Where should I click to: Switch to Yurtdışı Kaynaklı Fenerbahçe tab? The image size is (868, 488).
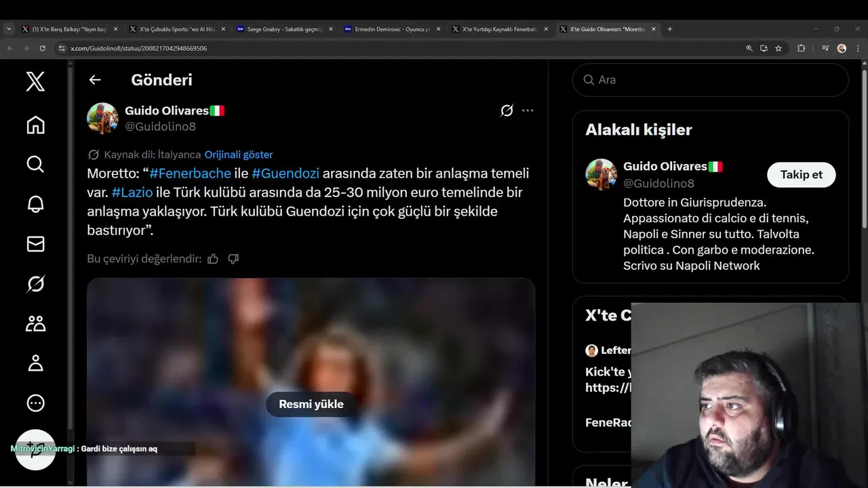point(500,29)
